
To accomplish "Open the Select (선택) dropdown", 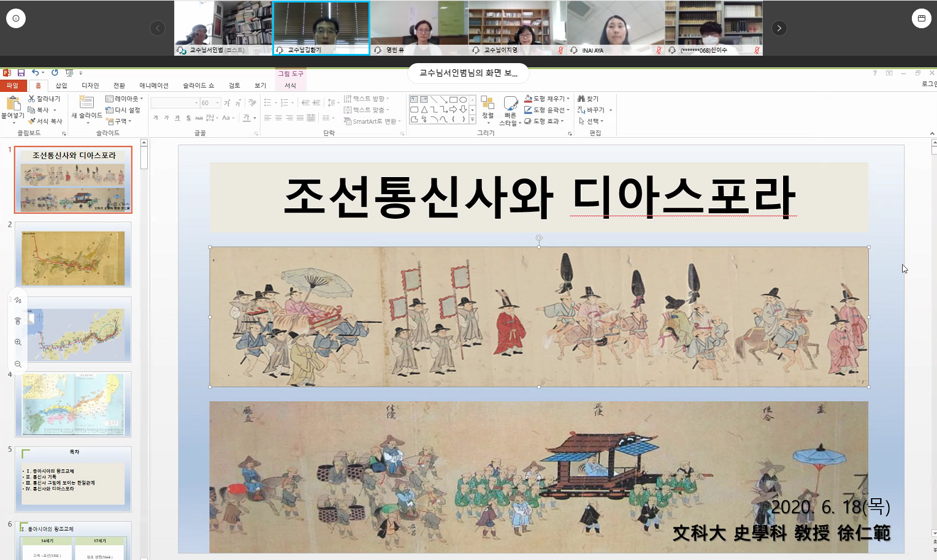I will click(591, 121).
